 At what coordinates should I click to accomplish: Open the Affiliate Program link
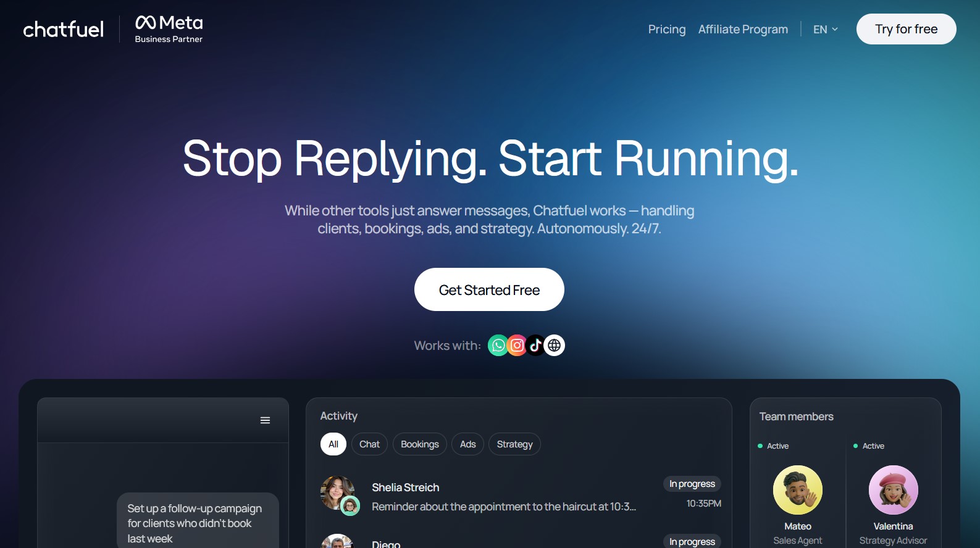(x=743, y=29)
